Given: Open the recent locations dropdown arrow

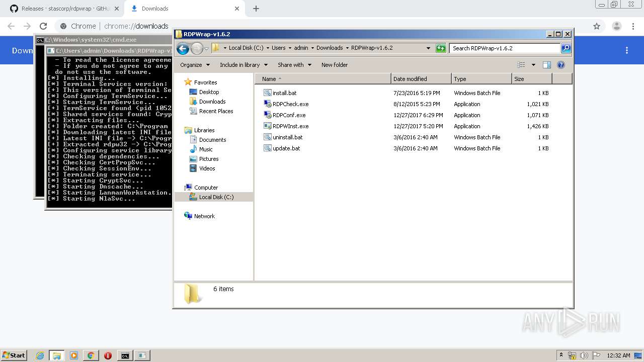Looking at the screenshot, I should 206,48.
